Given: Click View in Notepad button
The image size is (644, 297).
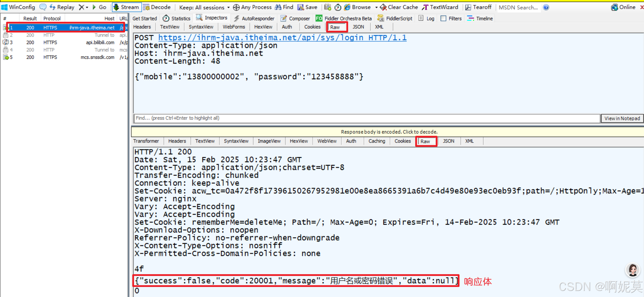Looking at the screenshot, I should [622, 118].
